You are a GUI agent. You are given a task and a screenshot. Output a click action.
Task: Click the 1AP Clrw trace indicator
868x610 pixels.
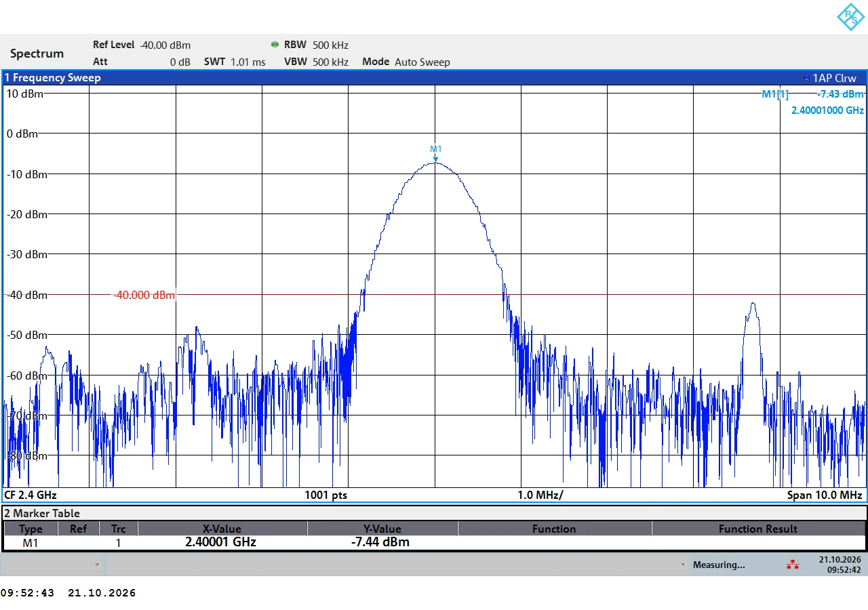pos(829,78)
